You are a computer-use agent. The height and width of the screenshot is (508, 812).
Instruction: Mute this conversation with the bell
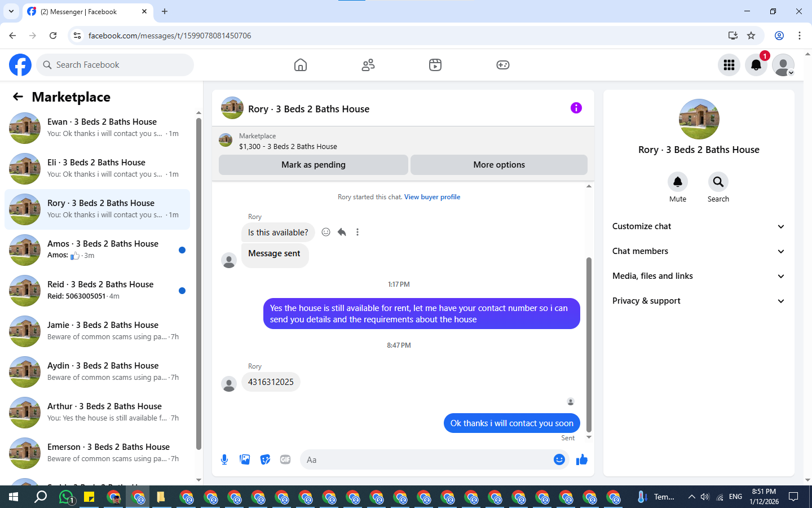pos(678,182)
